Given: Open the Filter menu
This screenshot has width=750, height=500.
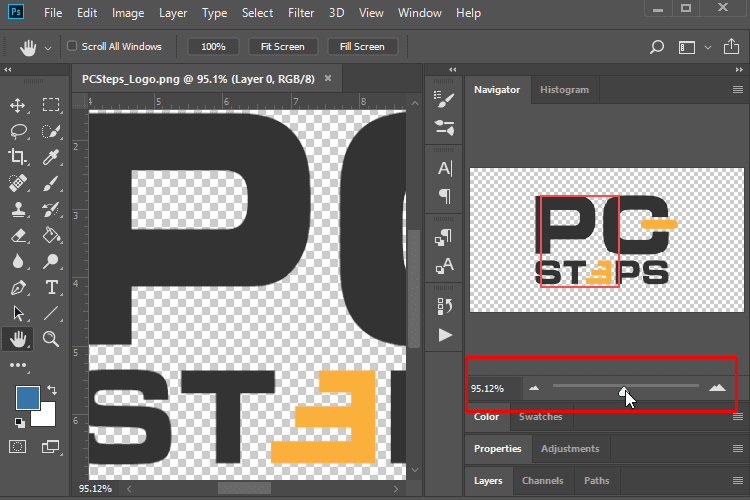Looking at the screenshot, I should [301, 13].
